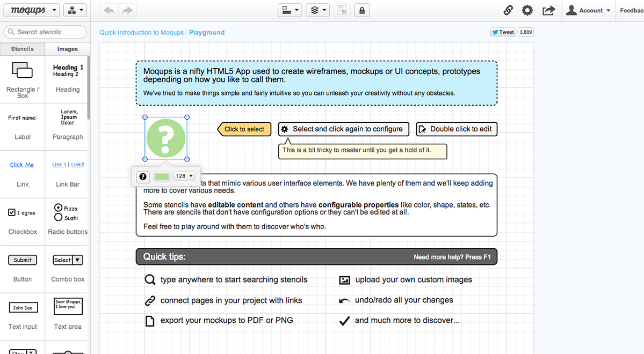Open the settings gear icon

point(527,10)
